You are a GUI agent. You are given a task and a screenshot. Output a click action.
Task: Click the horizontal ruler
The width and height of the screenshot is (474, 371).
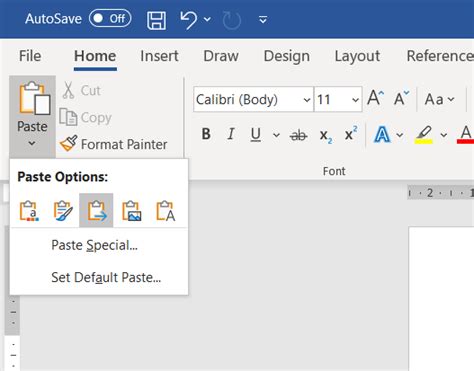440,193
